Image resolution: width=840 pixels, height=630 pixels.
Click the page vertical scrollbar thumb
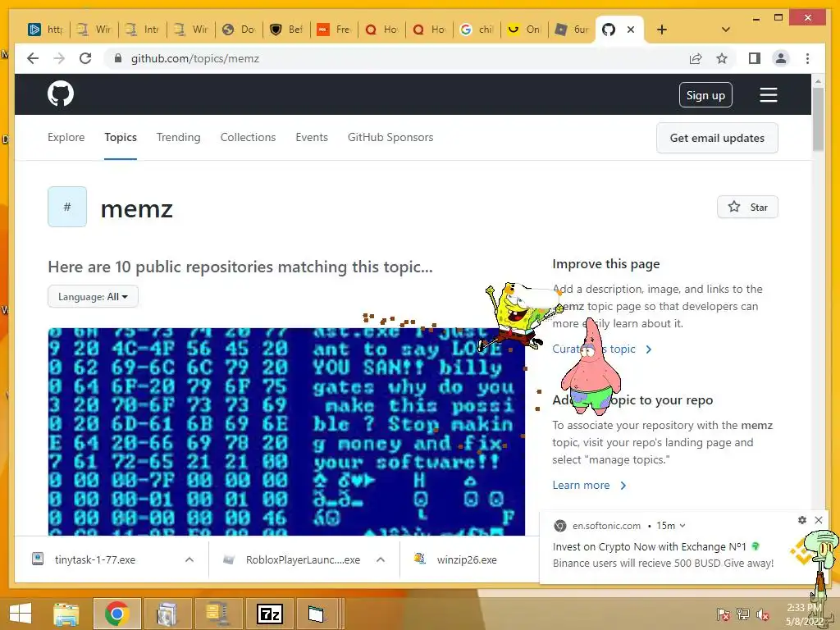818,119
